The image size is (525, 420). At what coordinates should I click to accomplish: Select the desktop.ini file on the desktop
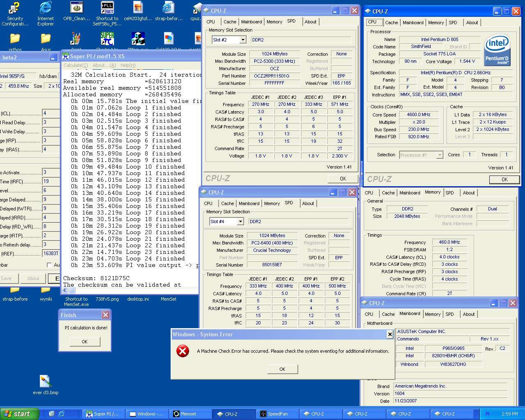click(138, 299)
